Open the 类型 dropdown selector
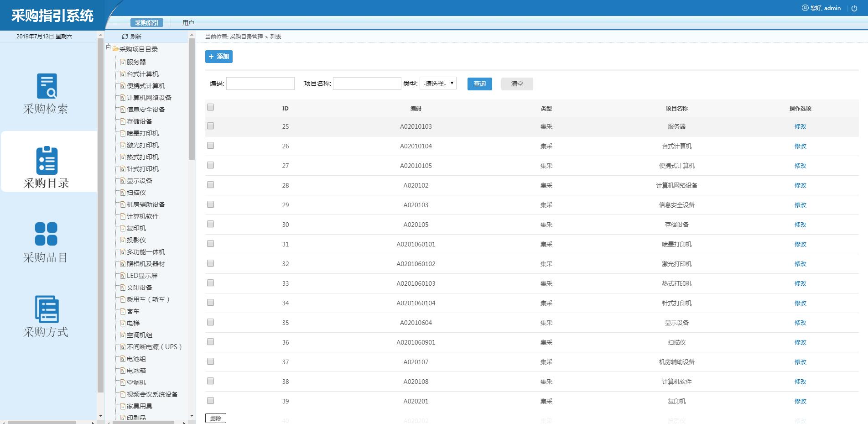 438,84
